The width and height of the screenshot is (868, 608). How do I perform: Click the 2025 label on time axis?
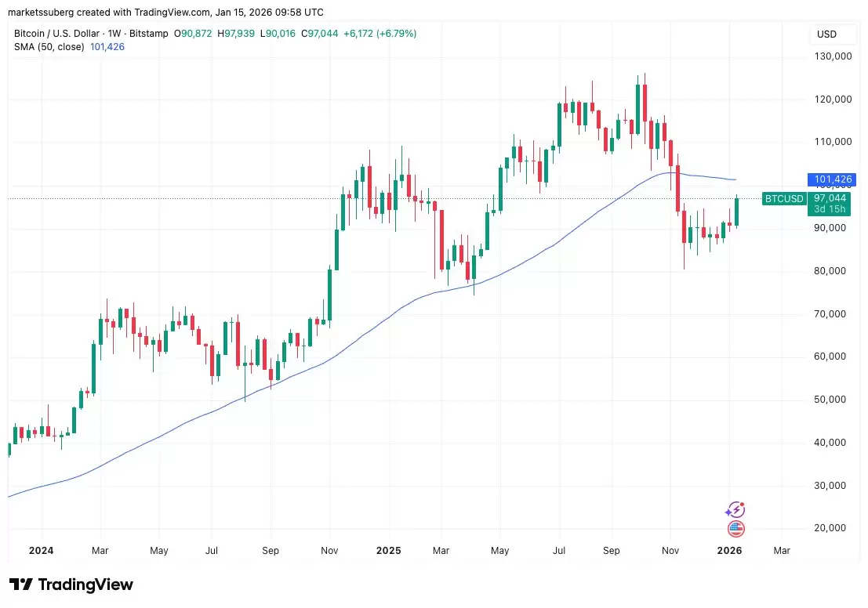click(388, 551)
